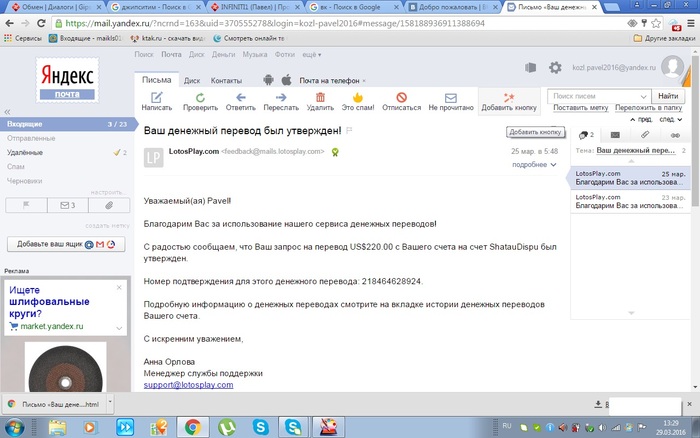Go to next message след.
700x438 pixels.
671,120
